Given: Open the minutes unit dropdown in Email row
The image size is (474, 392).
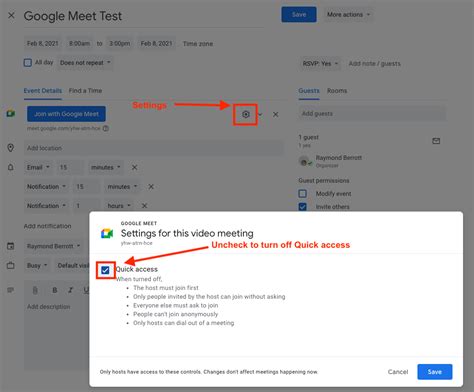Looking at the screenshot, I should pos(106,167).
